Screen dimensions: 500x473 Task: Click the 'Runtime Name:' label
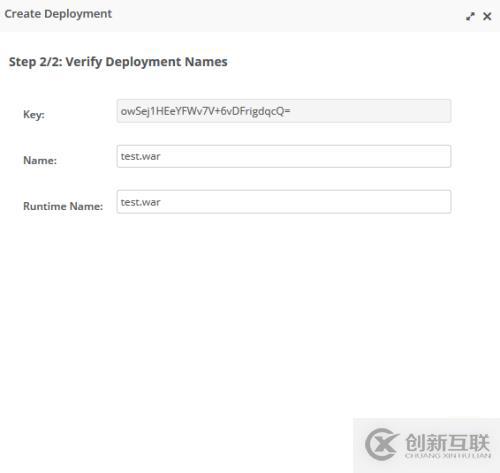point(63,206)
